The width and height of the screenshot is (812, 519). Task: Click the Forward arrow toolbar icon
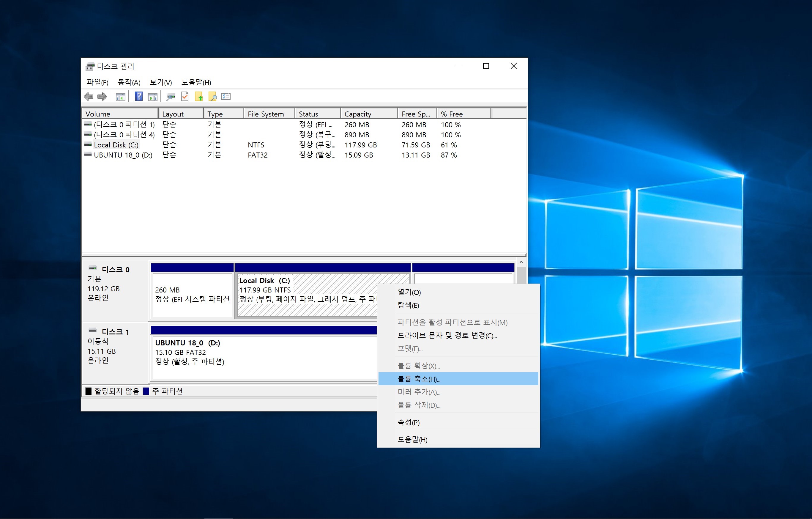pyautogui.click(x=102, y=97)
